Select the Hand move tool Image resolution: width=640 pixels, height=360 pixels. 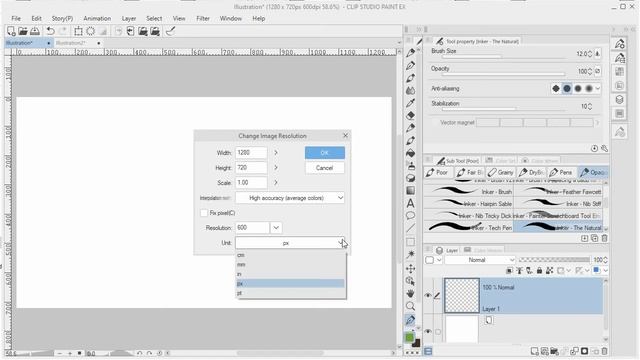(x=411, y=293)
